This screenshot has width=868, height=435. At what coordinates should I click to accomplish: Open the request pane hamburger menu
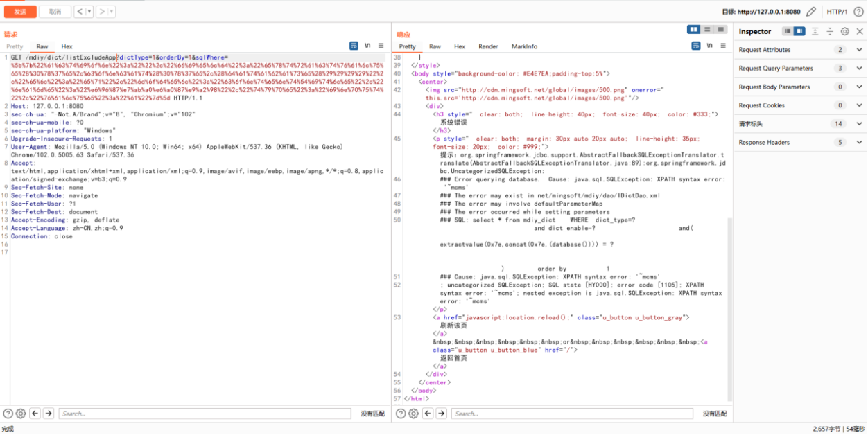click(381, 46)
